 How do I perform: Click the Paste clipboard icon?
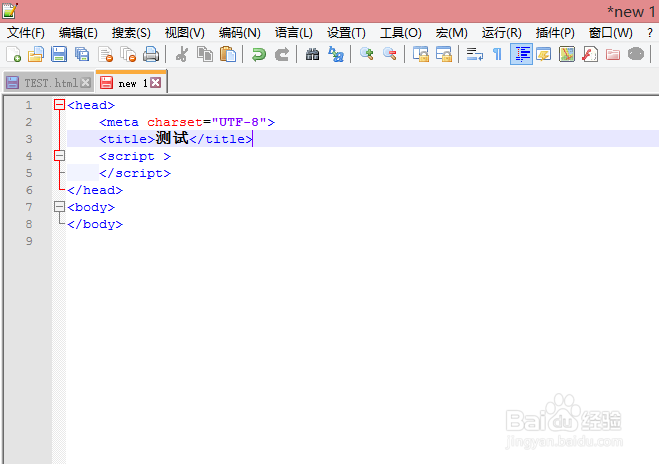point(228,54)
